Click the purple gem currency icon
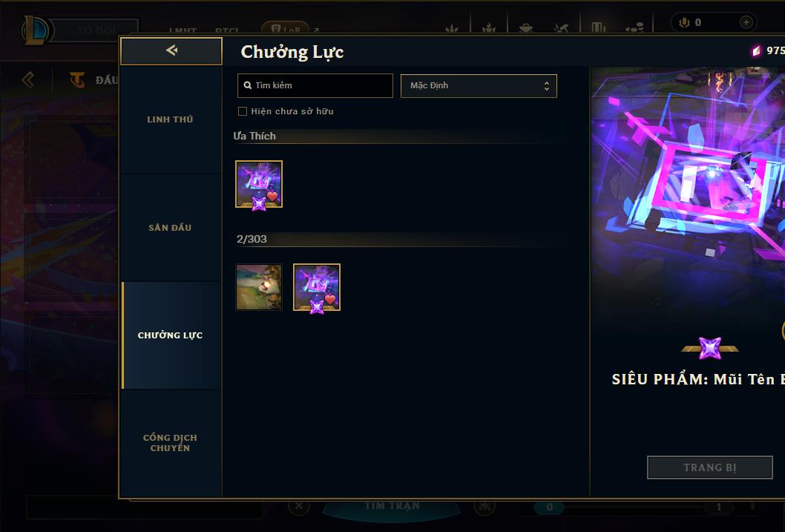785x532 pixels. pyautogui.click(x=756, y=50)
